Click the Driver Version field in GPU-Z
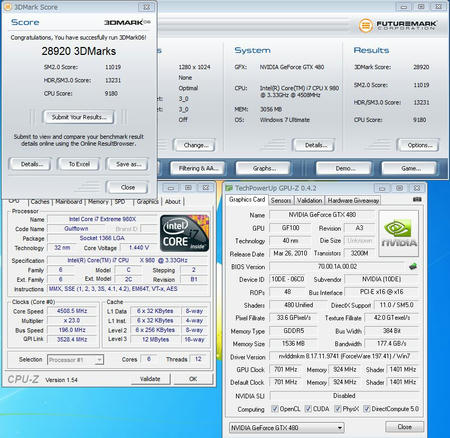The image size is (450, 438). (344, 356)
